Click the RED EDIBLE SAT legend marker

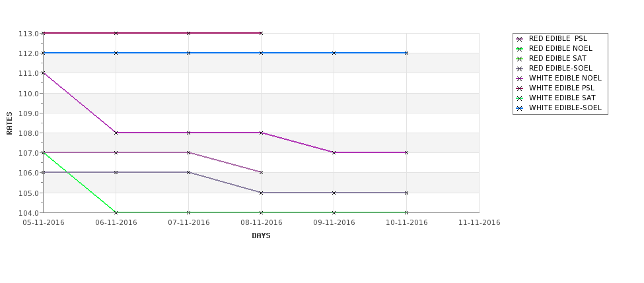520,59
